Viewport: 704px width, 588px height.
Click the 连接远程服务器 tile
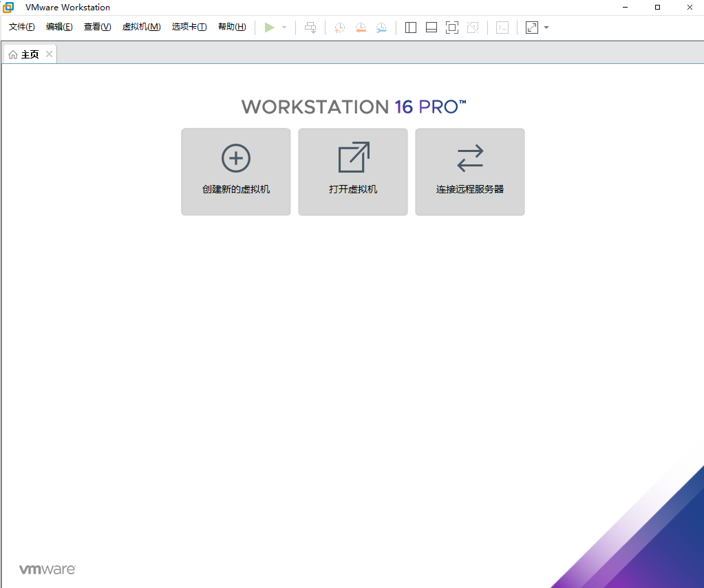pos(470,172)
